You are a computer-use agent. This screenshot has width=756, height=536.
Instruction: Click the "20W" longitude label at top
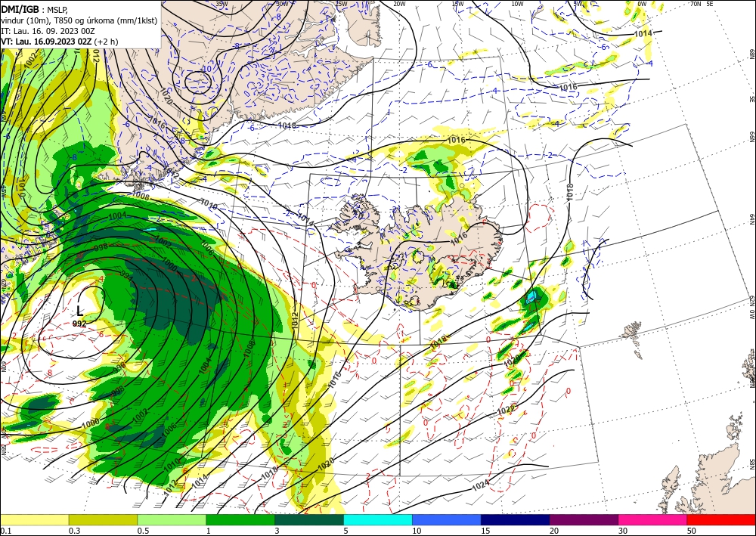(399, 4)
